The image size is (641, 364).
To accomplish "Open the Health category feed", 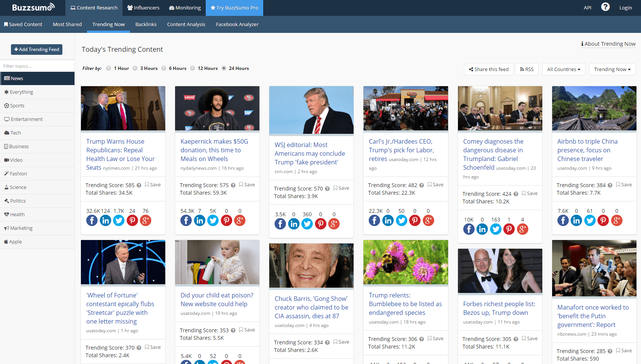I will [17, 214].
